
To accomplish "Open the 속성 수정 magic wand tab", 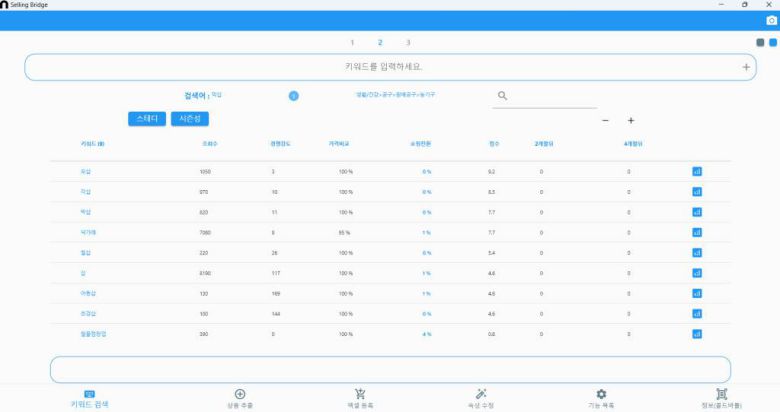I will [x=481, y=400].
